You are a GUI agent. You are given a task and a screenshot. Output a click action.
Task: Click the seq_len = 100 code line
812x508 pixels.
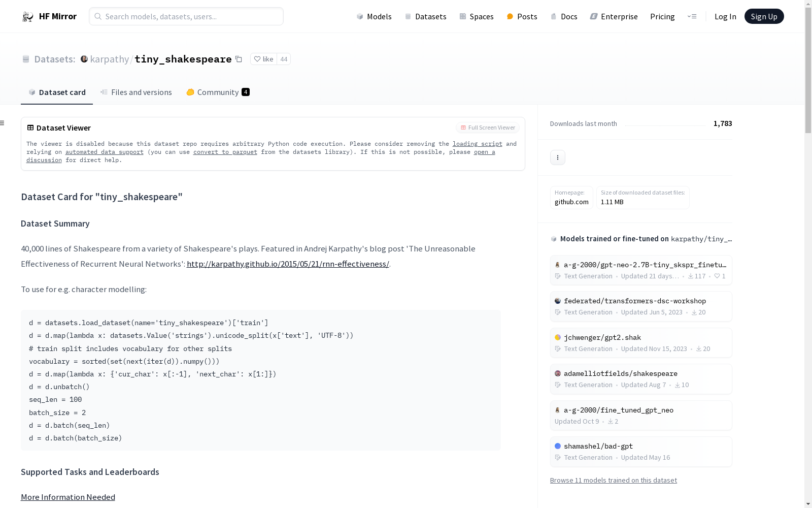click(55, 399)
